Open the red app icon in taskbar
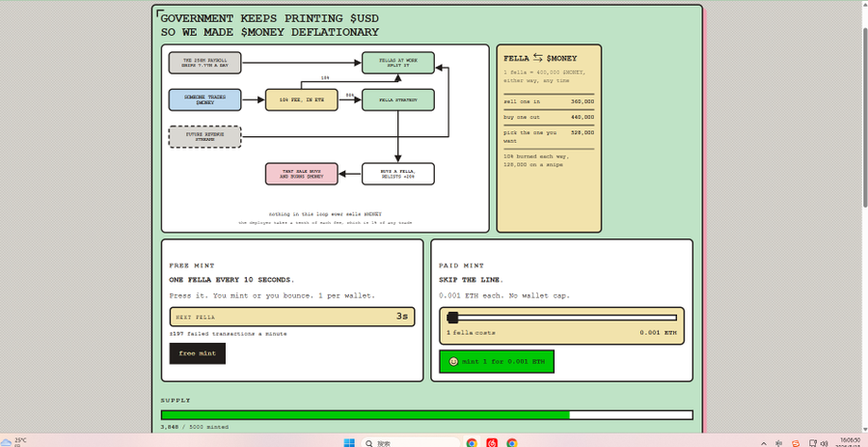 [x=492, y=442]
